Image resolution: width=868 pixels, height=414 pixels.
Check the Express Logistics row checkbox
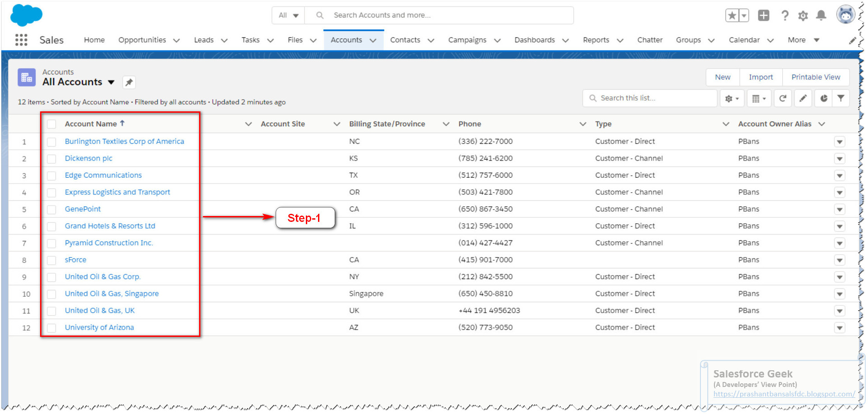tap(52, 193)
